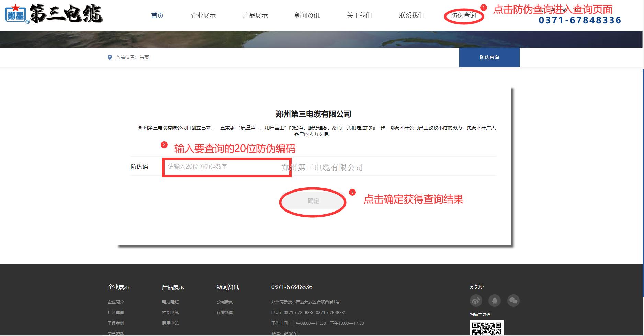
Task: Open the 首页 nav menu item
Action: (157, 15)
